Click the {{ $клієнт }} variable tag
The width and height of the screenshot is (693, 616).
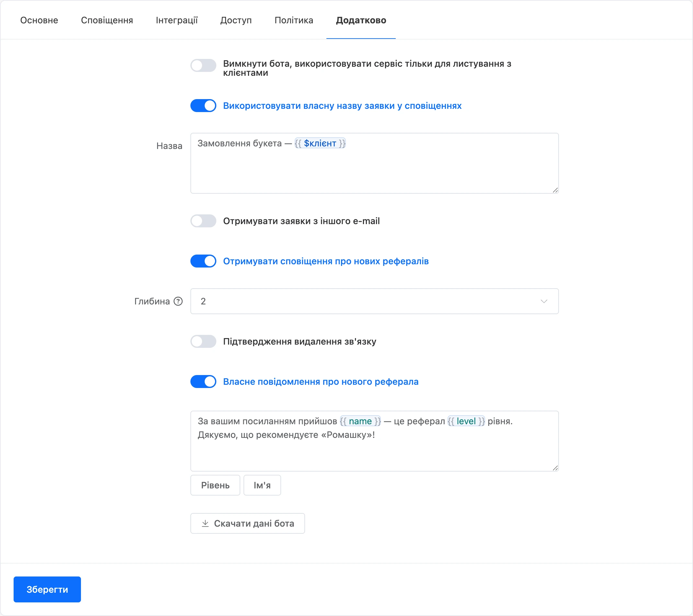point(320,143)
